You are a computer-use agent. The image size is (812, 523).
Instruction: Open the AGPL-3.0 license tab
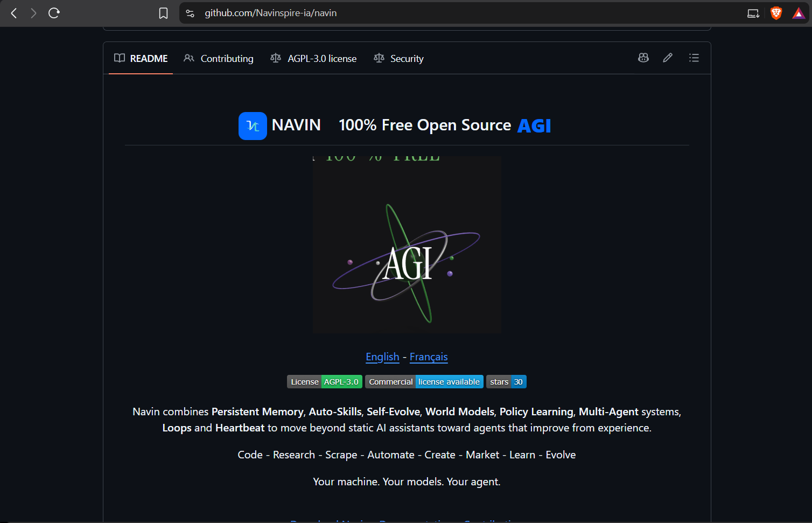coord(313,58)
